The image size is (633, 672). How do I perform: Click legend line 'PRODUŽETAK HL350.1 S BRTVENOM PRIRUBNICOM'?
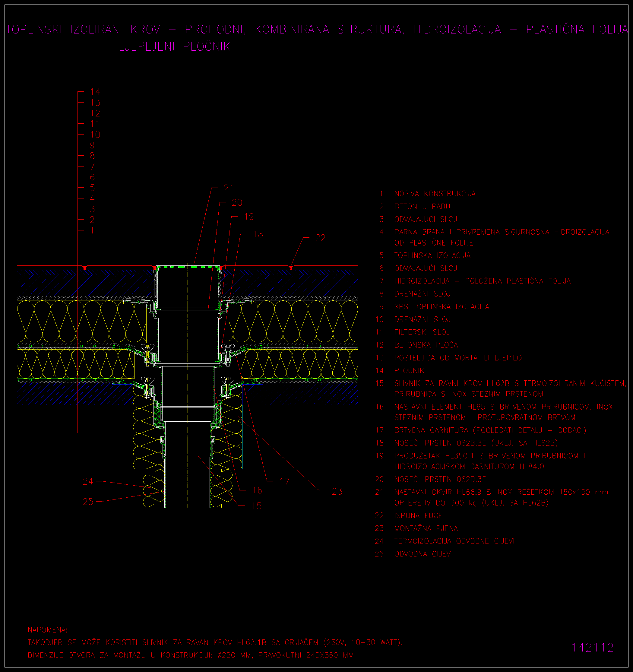tap(490, 456)
